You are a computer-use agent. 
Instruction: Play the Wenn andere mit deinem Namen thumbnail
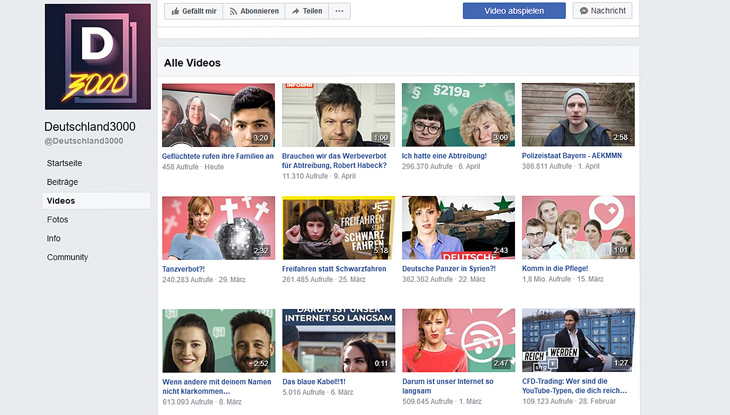point(218,340)
